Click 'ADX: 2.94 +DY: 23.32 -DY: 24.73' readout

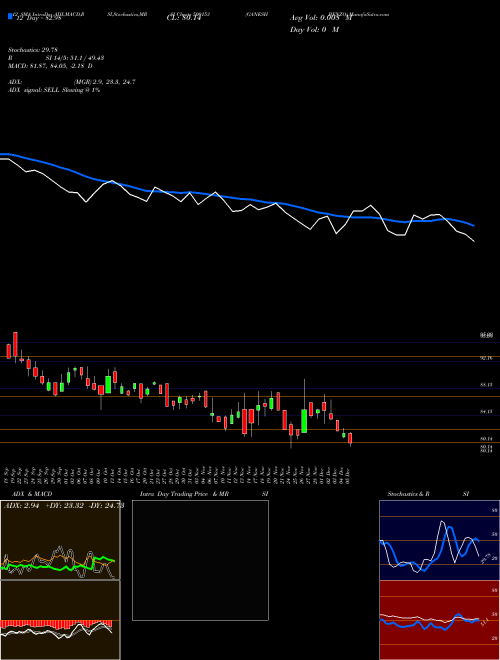coord(64,506)
